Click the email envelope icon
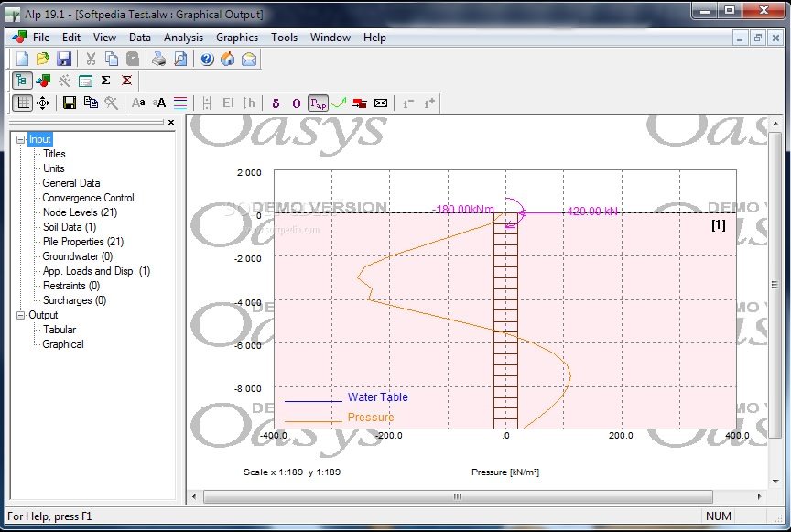 click(x=249, y=59)
